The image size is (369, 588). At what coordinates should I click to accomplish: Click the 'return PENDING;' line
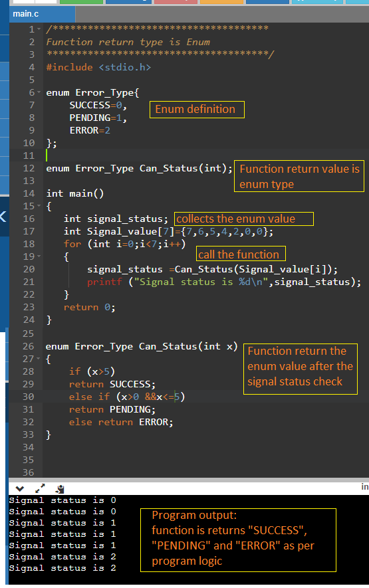point(112,409)
